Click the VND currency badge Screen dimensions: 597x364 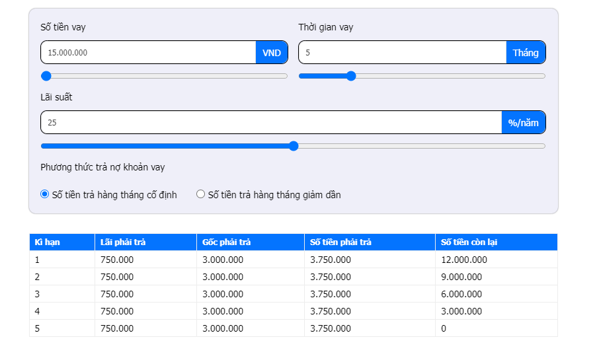[x=272, y=52]
